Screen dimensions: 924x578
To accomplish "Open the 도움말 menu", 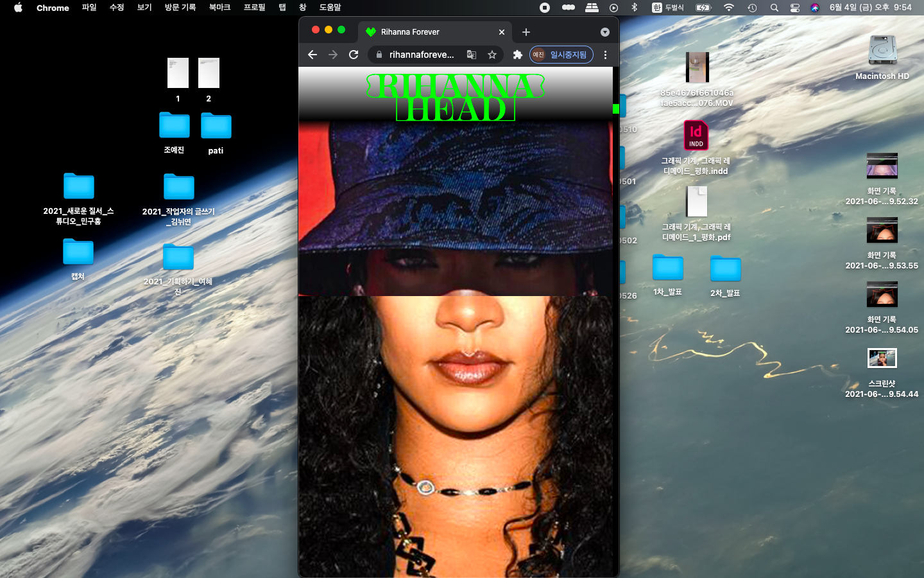I will click(x=330, y=8).
